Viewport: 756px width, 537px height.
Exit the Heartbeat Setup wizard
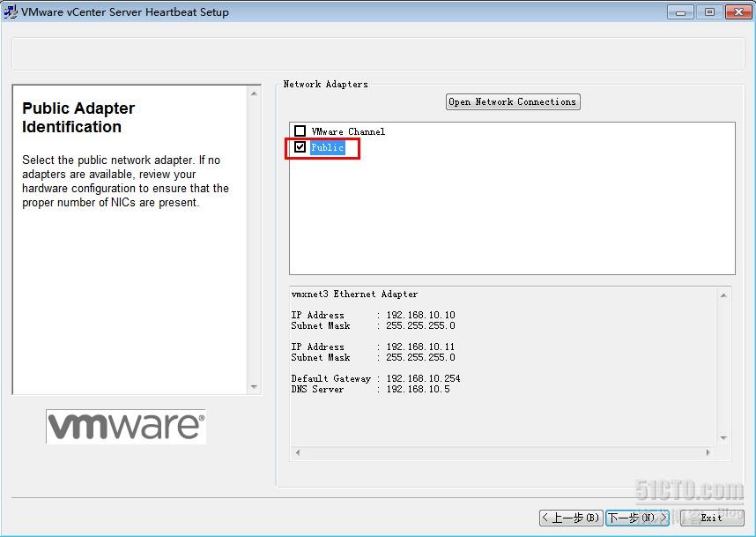(x=712, y=518)
